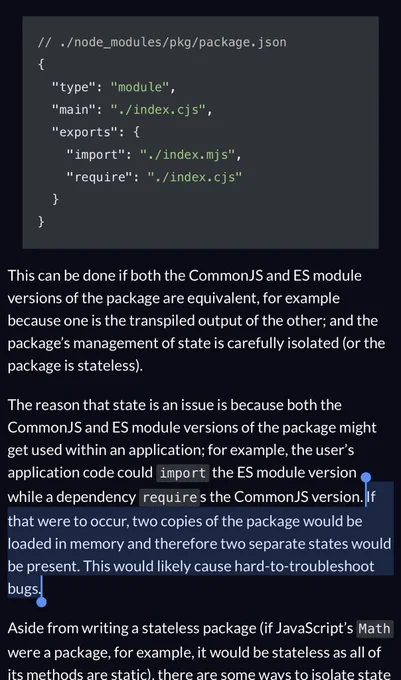Tap the word 'Aside' in last paragraph
Screen dimensions: 401x680
tap(25, 628)
